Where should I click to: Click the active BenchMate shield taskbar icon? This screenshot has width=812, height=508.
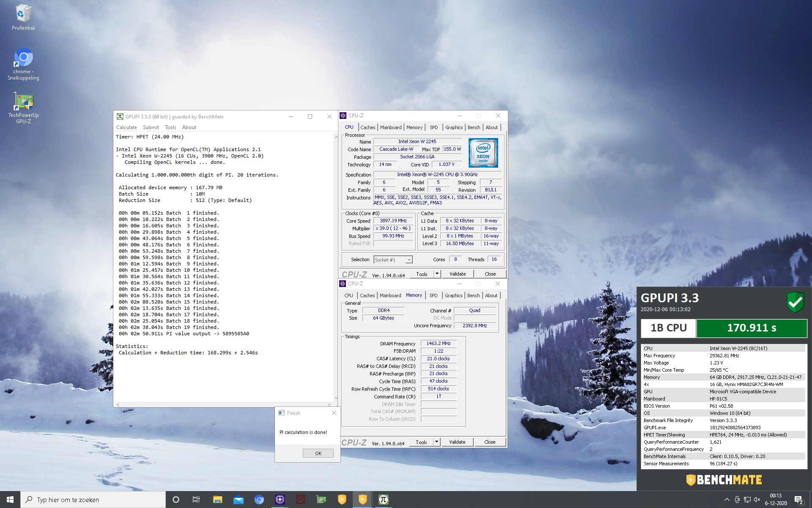362,500
